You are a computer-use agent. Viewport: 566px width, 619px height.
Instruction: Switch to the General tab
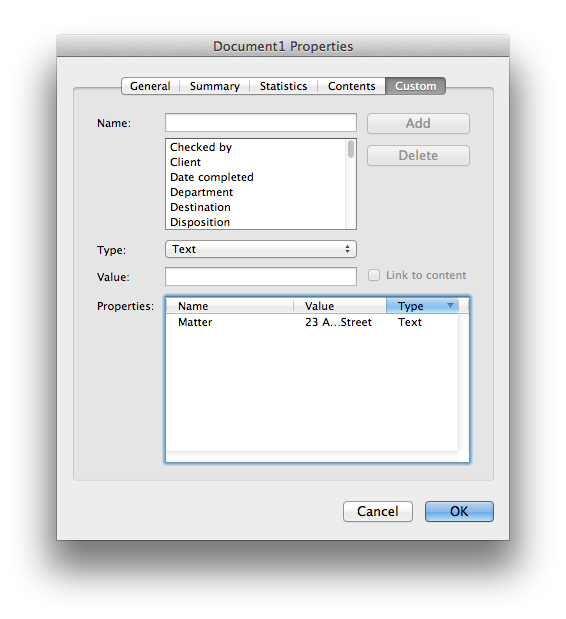click(150, 86)
